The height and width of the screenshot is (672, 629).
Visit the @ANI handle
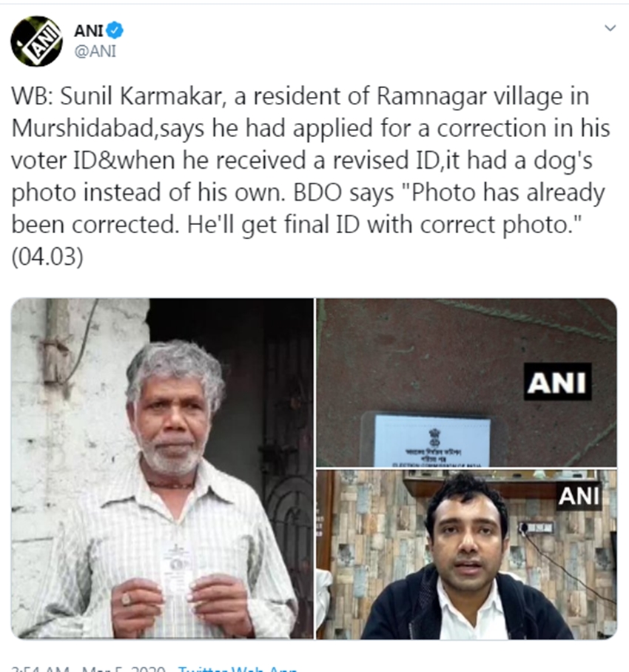95,51
